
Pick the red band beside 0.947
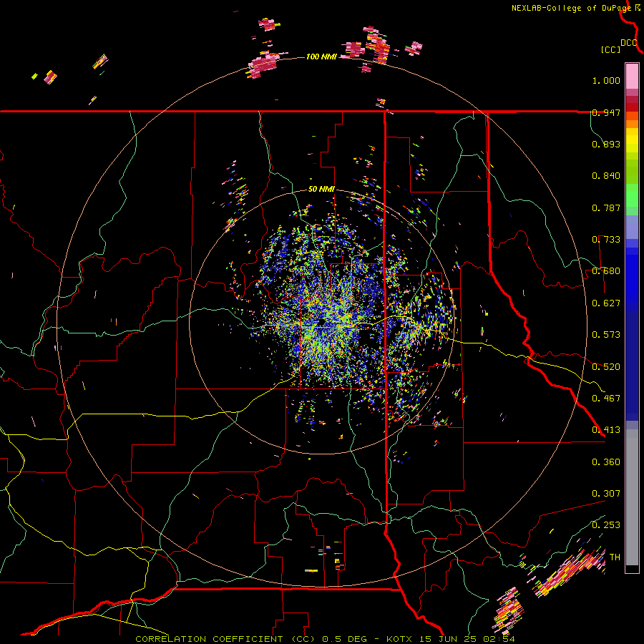[x=632, y=107]
